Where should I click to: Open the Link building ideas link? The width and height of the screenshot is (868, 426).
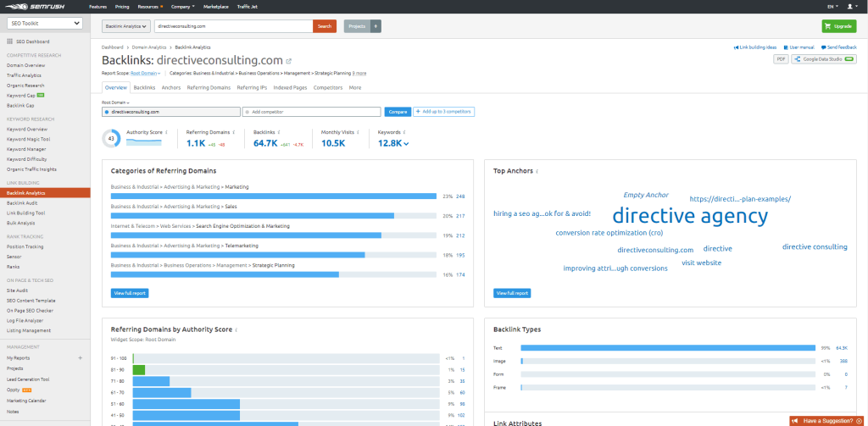[755, 47]
